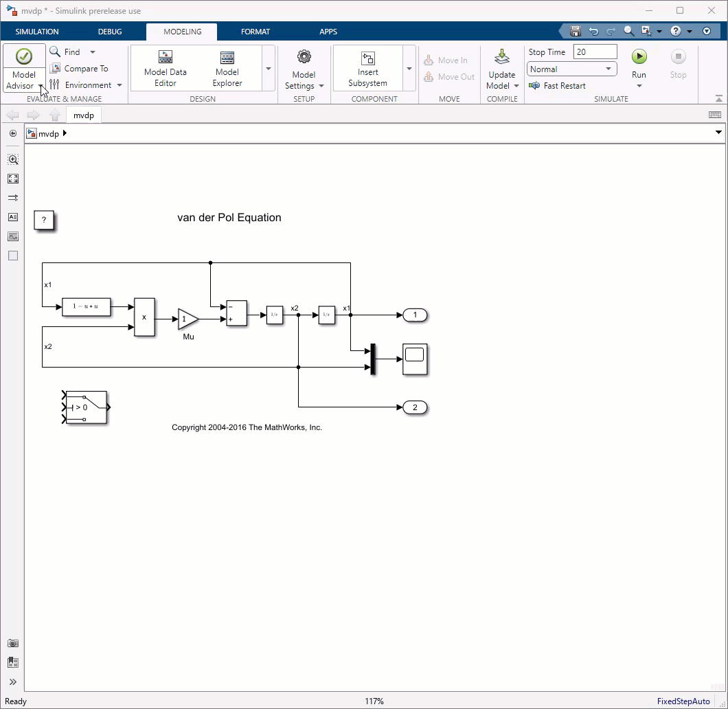The image size is (728, 709).
Task: Select the Product x block
Action: 144,317
